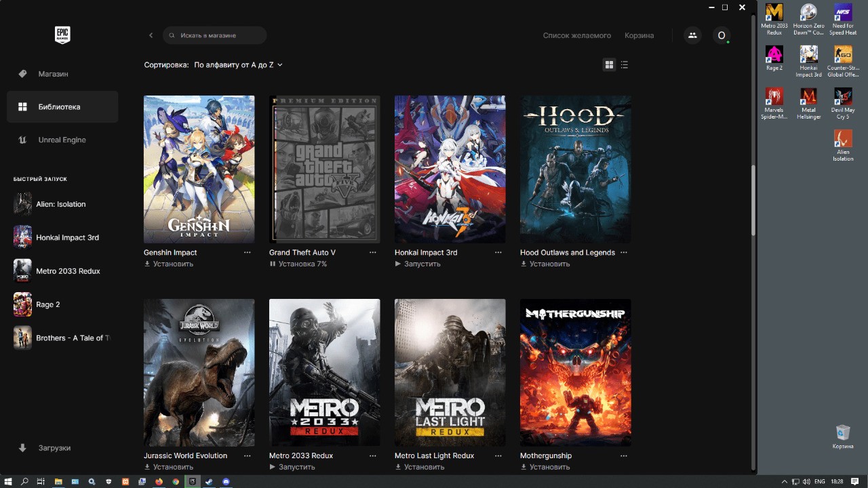The height and width of the screenshot is (488, 868).
Task: Open the Windows Start menu
Action: click(8, 481)
